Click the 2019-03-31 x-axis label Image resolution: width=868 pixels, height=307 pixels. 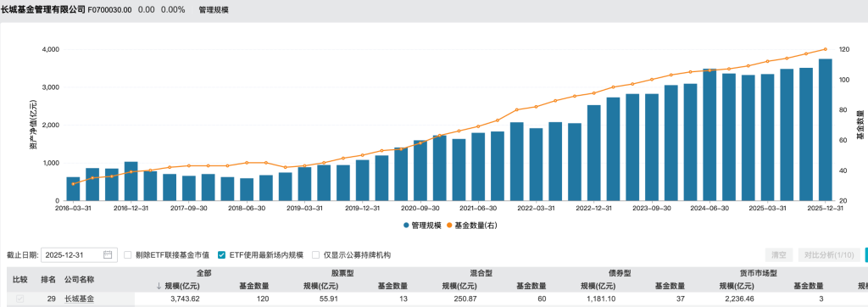click(x=304, y=209)
